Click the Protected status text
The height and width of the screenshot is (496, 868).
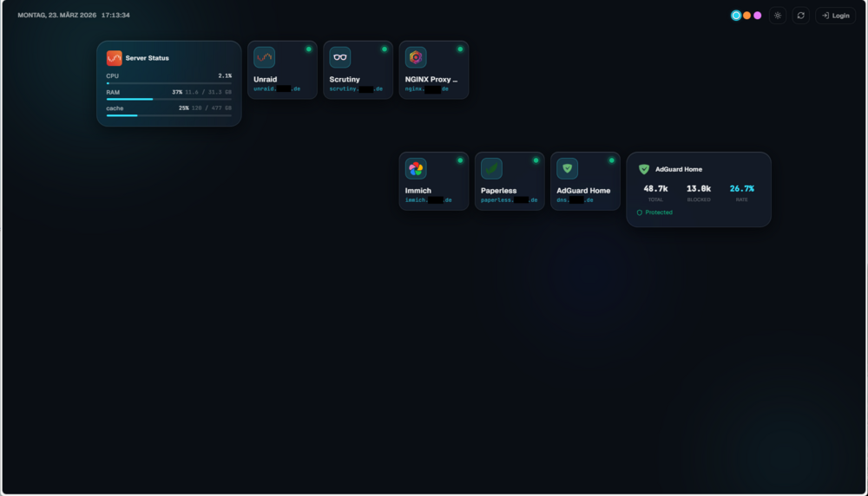point(659,212)
